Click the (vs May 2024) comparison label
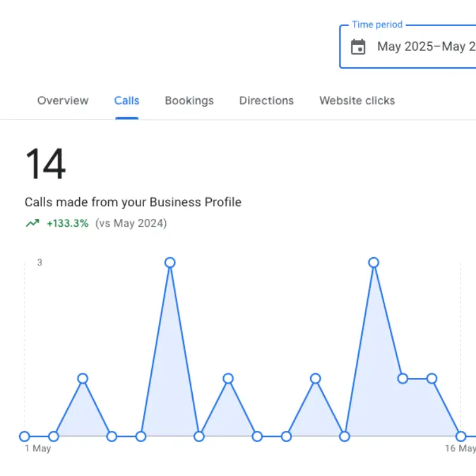The image size is (476, 476). tap(132, 223)
